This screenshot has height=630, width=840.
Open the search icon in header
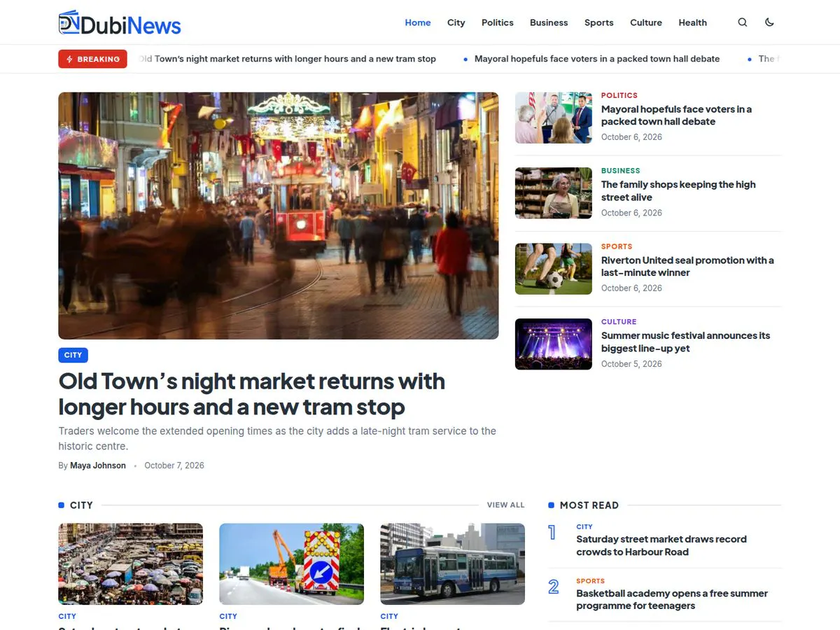[x=743, y=22]
